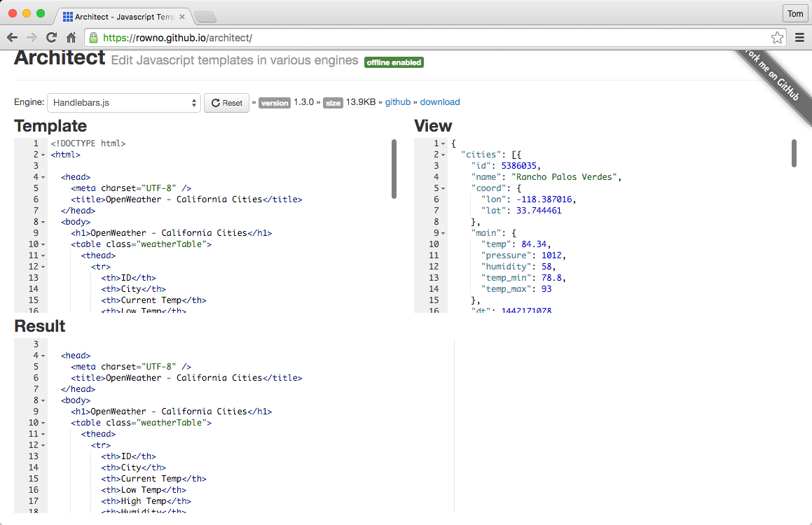The image size is (812, 525).
Task: Click the version badge next to Reset
Action: 274,102
